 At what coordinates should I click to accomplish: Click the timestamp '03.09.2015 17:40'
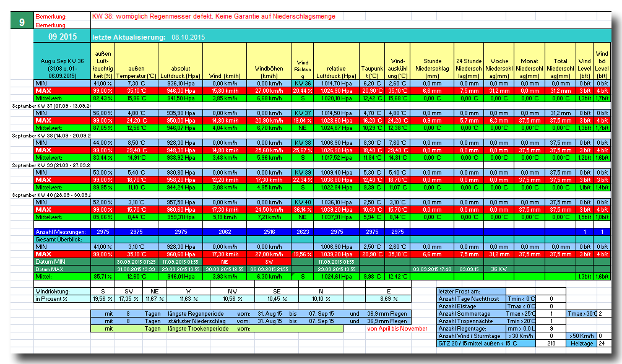coord(432,269)
